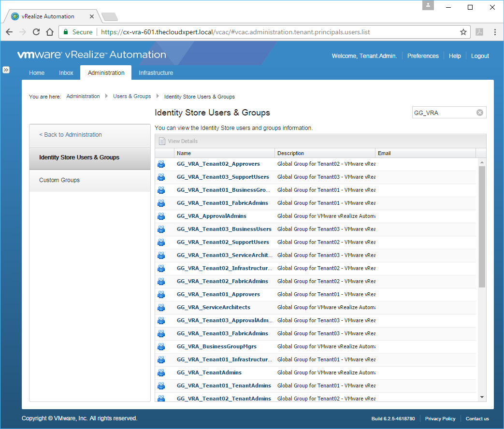Click group icon next to GG_VRA_TenantAdmins
Image resolution: width=504 pixels, height=429 pixels.
coord(161,372)
